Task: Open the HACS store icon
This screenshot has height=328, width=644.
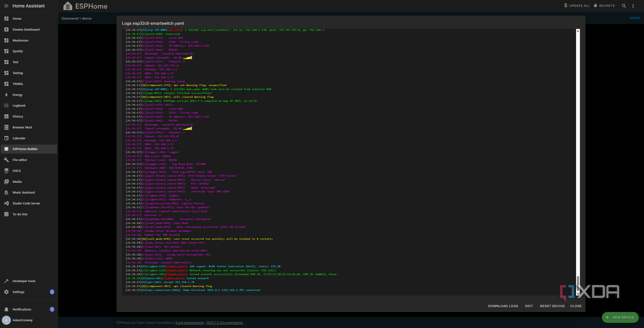Action: [x=6, y=171]
